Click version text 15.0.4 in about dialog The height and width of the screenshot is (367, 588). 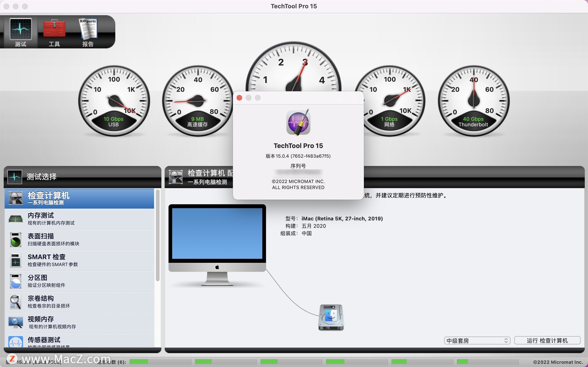point(298,156)
